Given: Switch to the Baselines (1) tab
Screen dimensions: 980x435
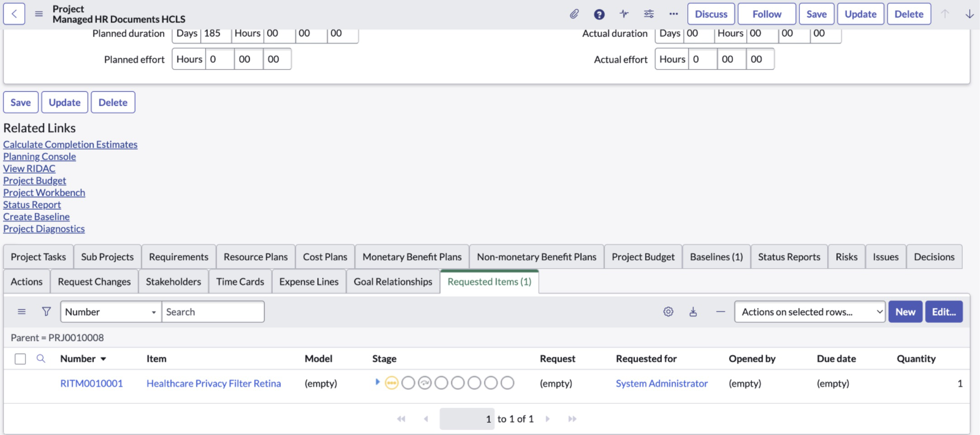Looking at the screenshot, I should tap(716, 256).
